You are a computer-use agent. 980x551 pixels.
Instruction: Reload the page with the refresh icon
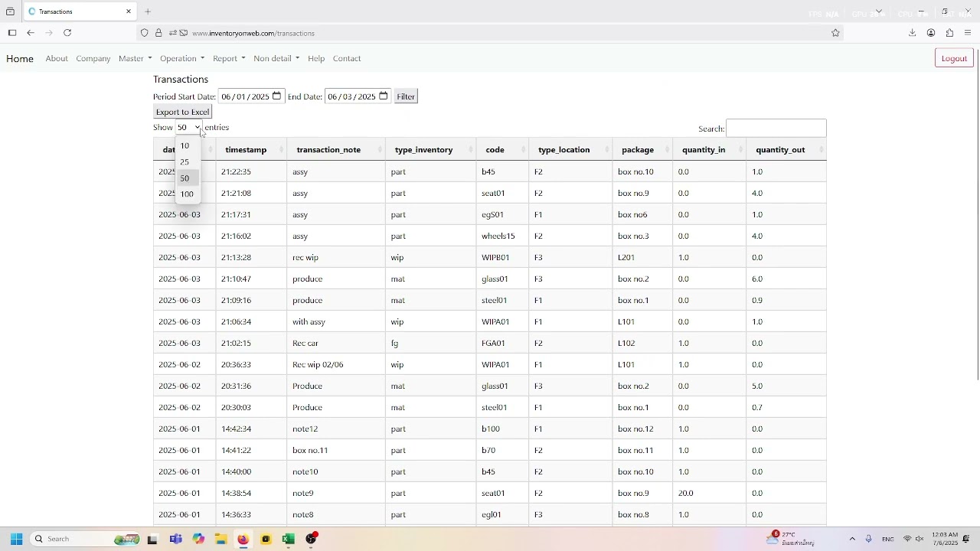[x=67, y=33]
